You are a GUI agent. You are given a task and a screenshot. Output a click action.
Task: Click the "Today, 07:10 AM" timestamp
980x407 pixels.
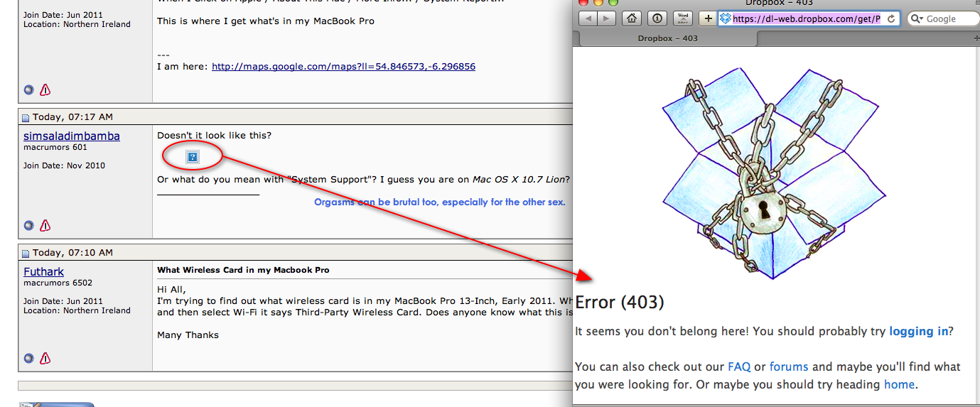pos(72,253)
